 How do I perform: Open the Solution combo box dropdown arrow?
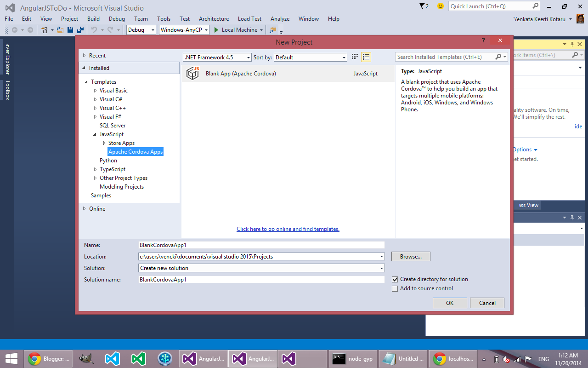[x=382, y=268]
